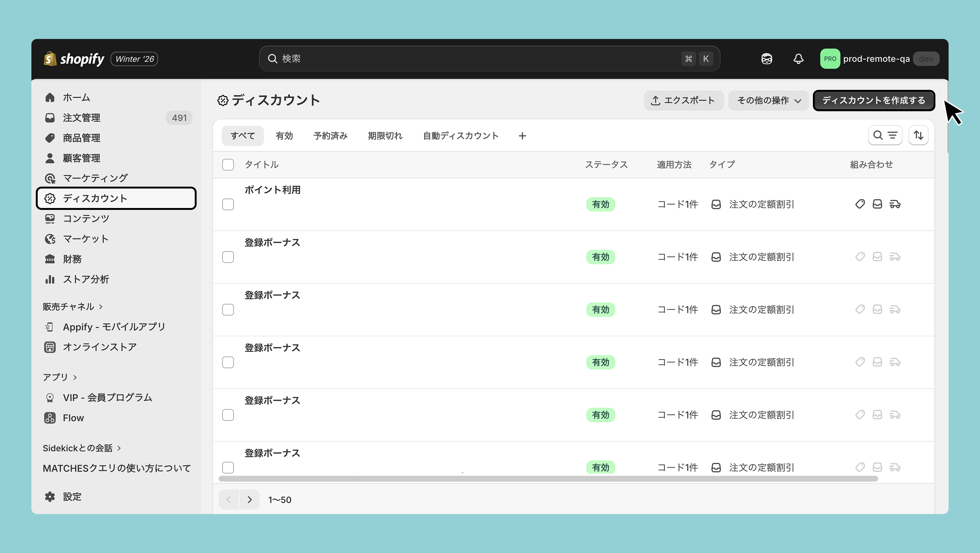
Task: Click the sort order arrows icon
Action: click(x=918, y=135)
